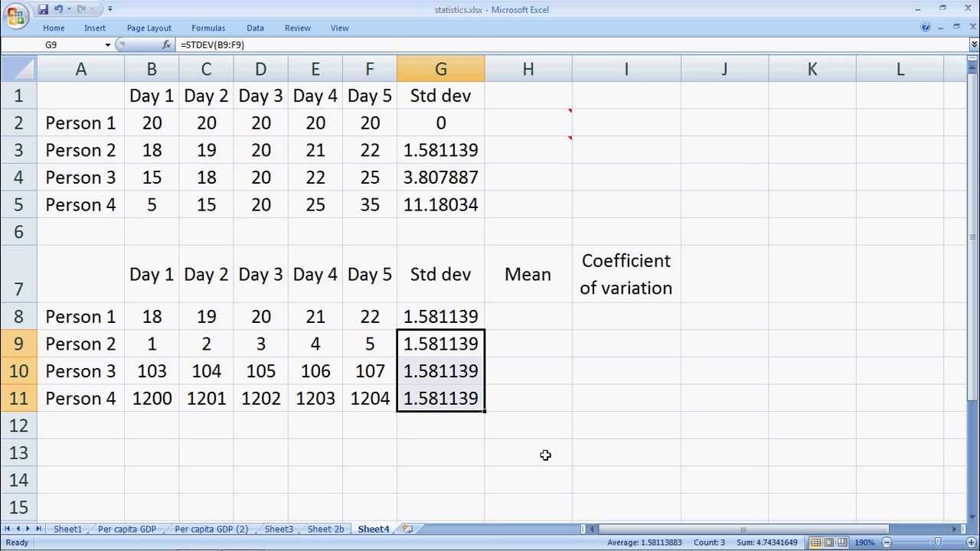Click the Insert Function fx icon

tap(166, 45)
